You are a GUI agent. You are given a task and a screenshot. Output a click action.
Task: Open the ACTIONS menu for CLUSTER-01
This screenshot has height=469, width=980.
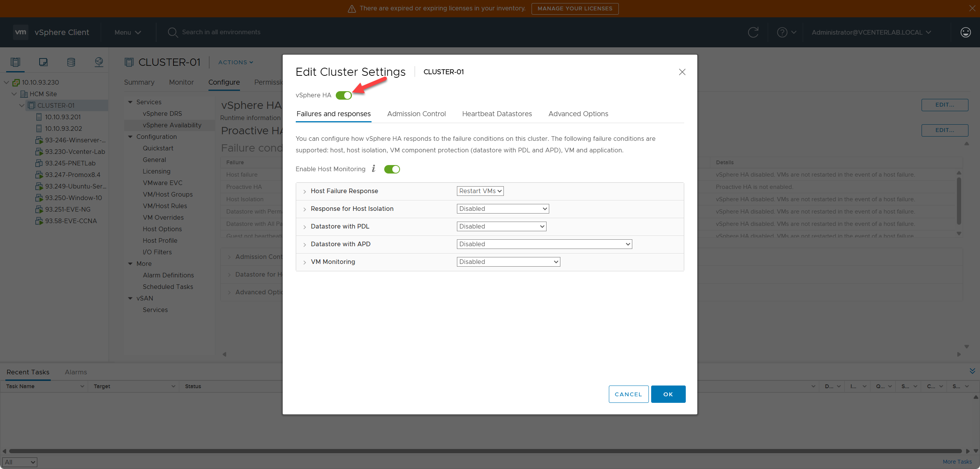(x=235, y=62)
